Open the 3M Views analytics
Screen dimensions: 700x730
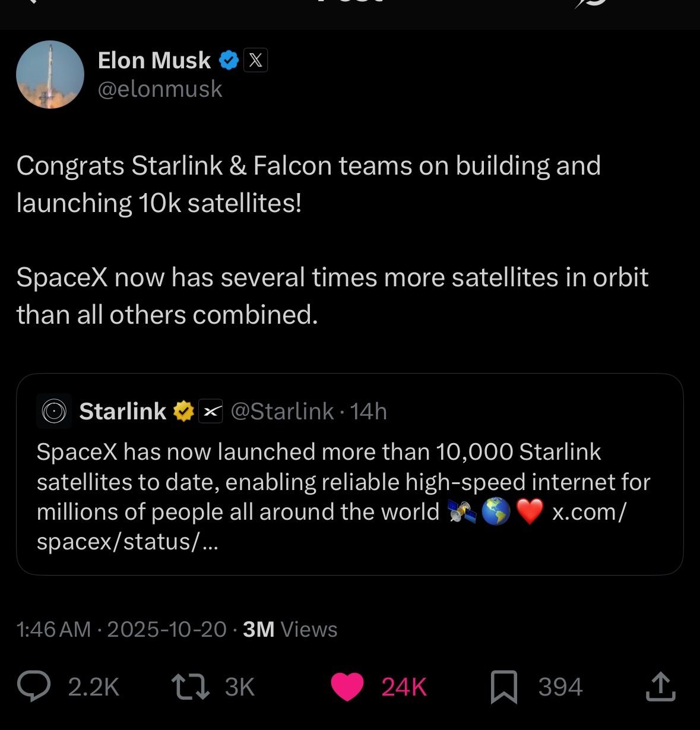290,629
